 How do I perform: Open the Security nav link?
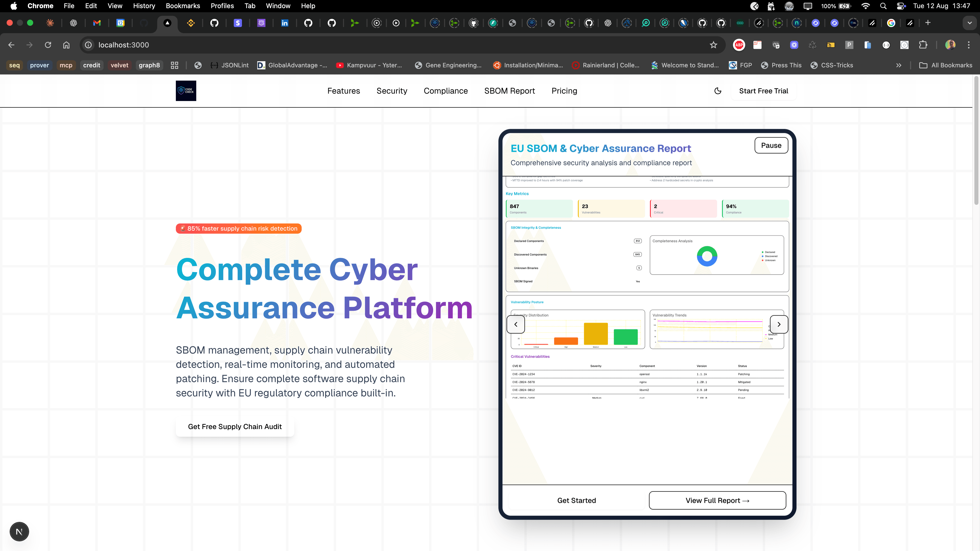point(392,91)
